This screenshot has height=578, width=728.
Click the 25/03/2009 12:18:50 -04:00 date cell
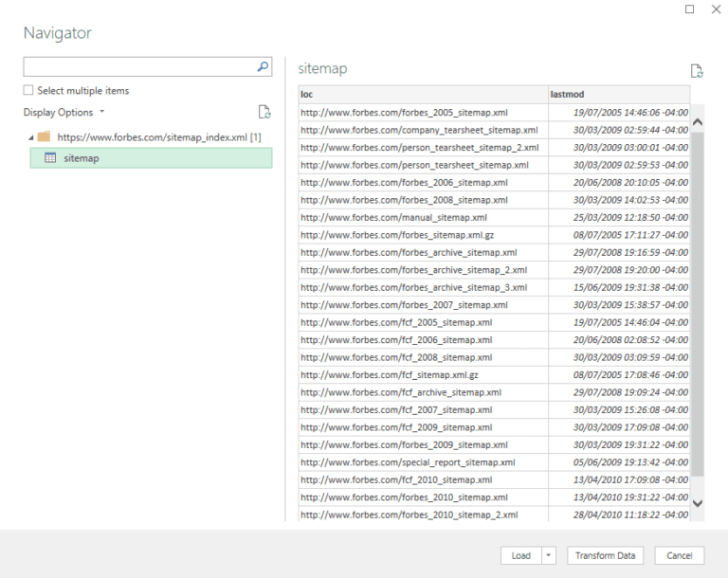[x=619, y=217]
